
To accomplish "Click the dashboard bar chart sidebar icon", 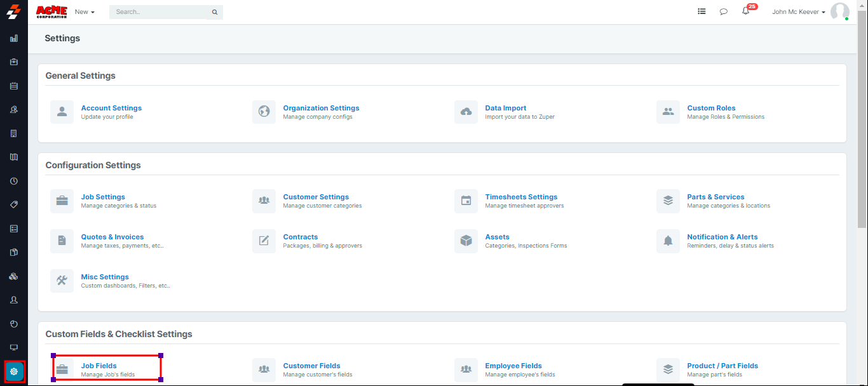I will [14, 38].
